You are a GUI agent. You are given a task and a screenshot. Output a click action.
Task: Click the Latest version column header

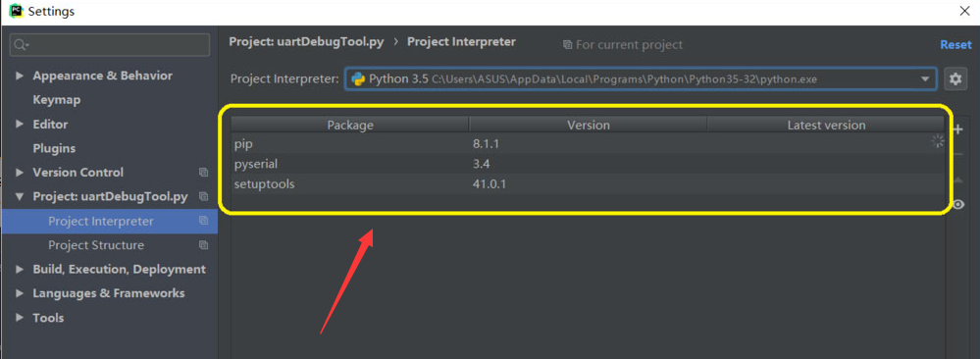tap(826, 125)
